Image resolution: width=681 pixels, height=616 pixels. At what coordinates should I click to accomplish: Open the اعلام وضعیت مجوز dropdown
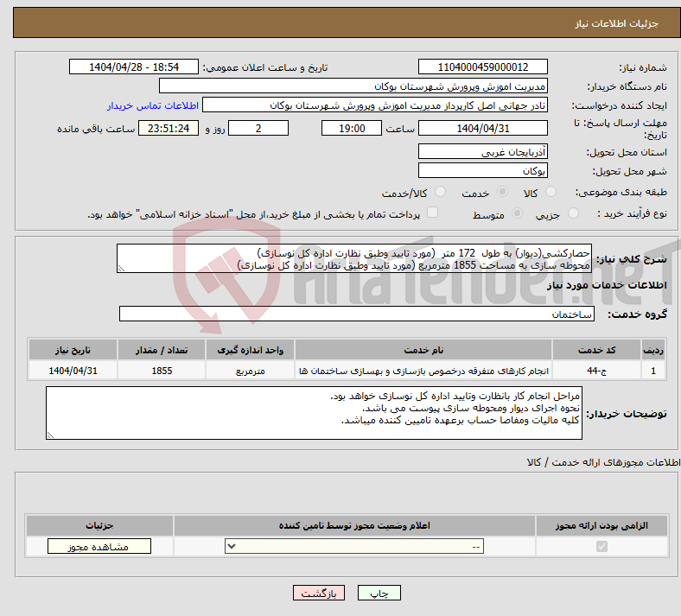pos(354,547)
